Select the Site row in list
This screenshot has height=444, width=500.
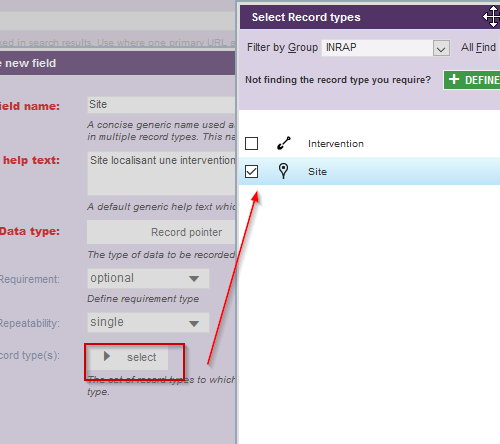click(369, 171)
